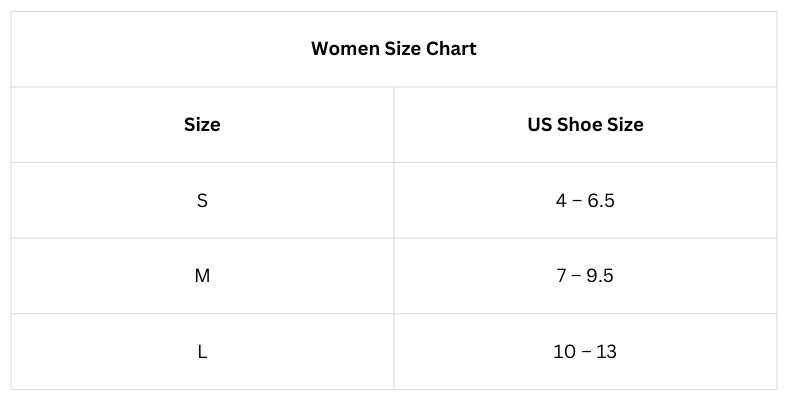Viewport: 800px width, 400px height.
Task: Click the word Shoe in the header
Action: (x=581, y=125)
